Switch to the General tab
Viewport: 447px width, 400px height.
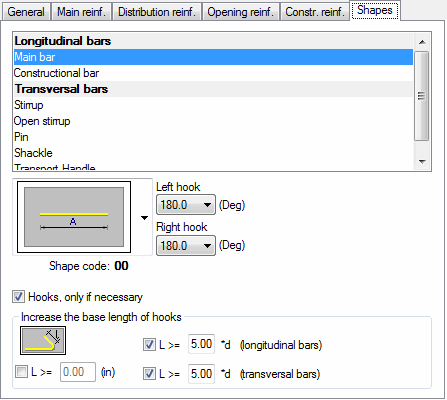click(26, 12)
